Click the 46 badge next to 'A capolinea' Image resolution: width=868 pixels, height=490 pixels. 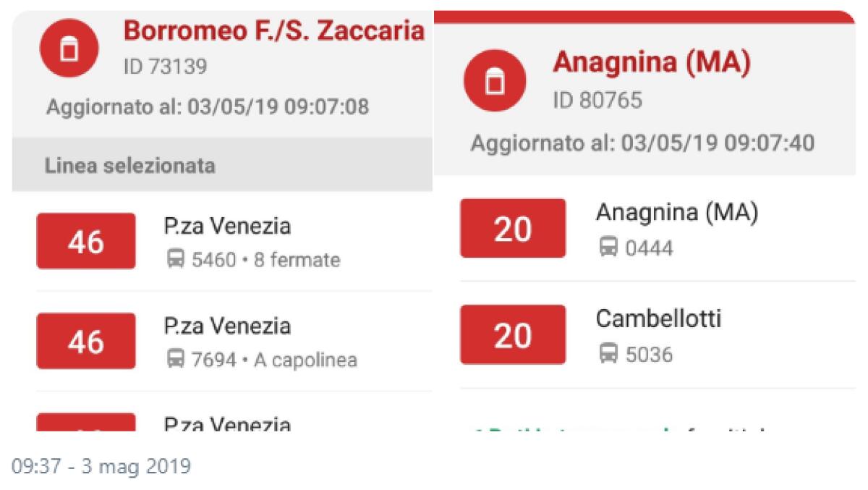[x=85, y=340]
